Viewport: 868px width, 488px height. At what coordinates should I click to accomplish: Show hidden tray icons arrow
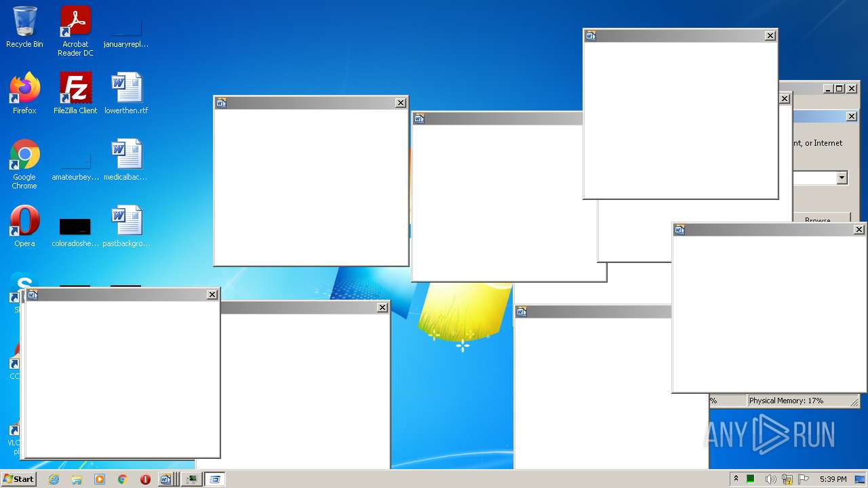[x=736, y=479]
